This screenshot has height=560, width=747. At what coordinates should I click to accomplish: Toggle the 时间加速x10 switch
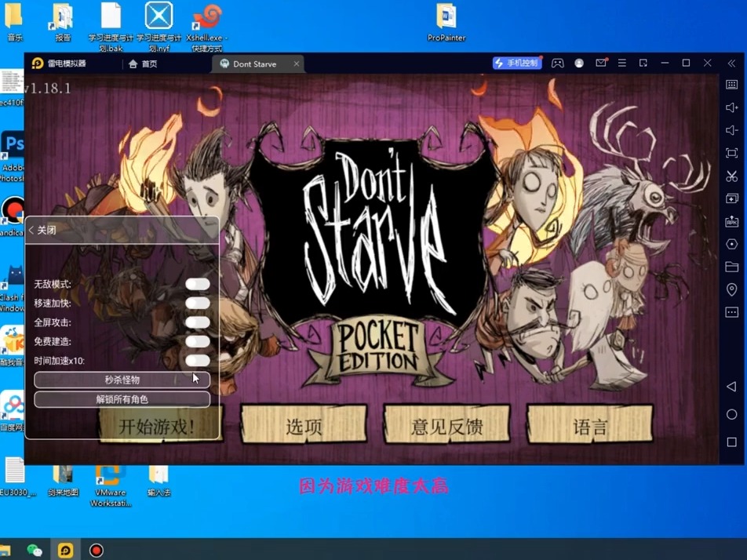198,361
